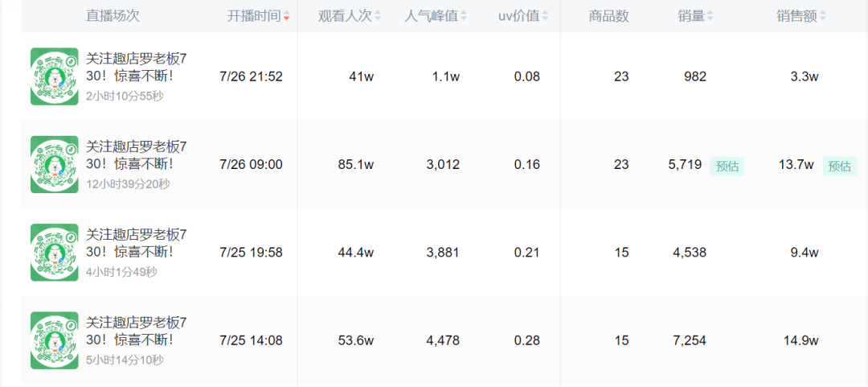Screen dimensions: 868x387
Task: Select sales amount 14.9w cell
Action: coord(800,340)
